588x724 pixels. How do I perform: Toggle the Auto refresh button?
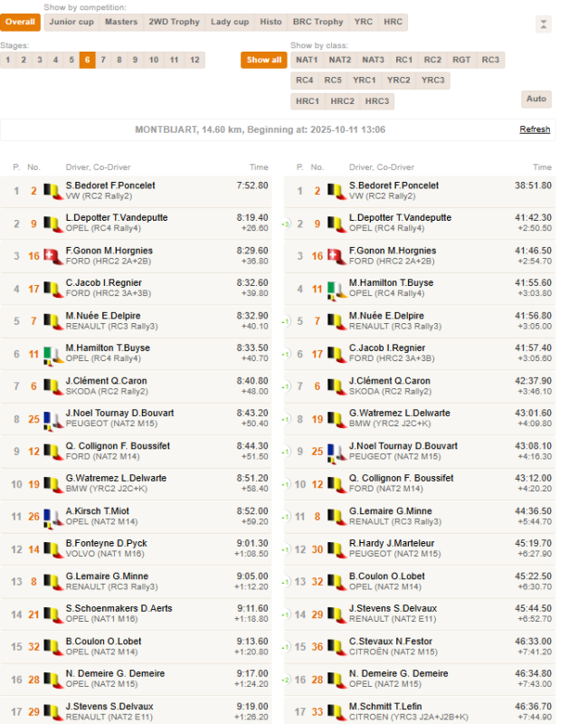click(536, 99)
